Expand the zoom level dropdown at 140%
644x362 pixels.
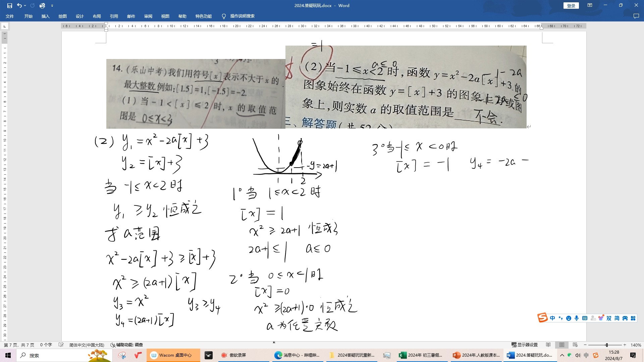(x=636, y=344)
